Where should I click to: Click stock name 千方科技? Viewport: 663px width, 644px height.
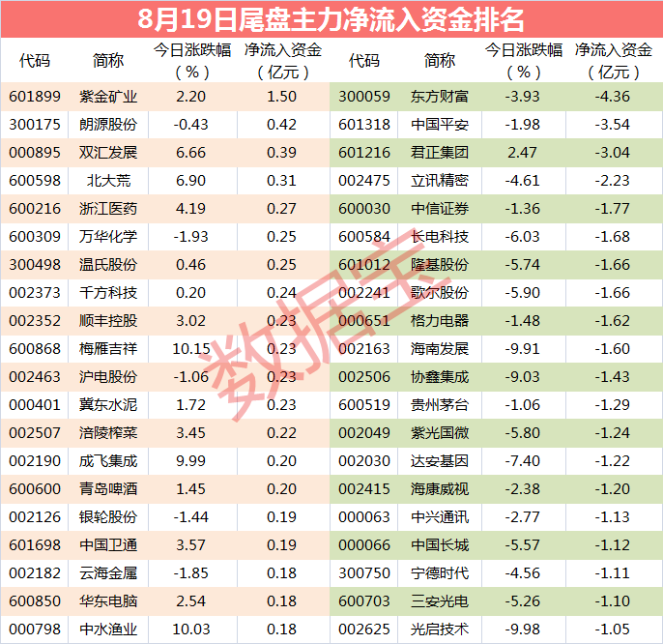(x=108, y=293)
